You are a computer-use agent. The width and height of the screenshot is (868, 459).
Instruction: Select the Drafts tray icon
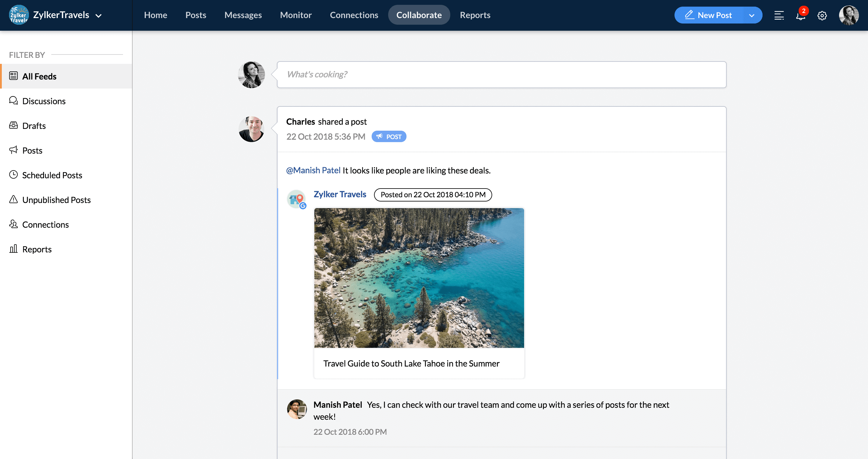tap(14, 125)
